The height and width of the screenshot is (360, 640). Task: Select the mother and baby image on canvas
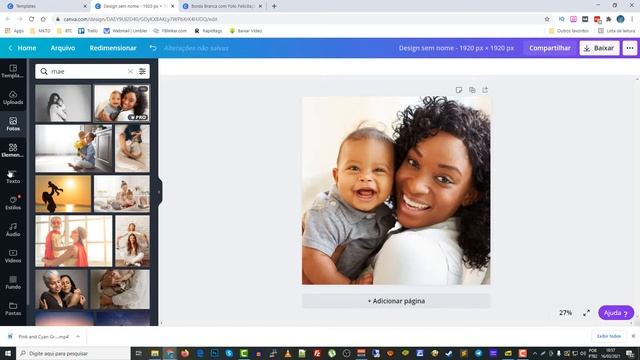click(396, 190)
